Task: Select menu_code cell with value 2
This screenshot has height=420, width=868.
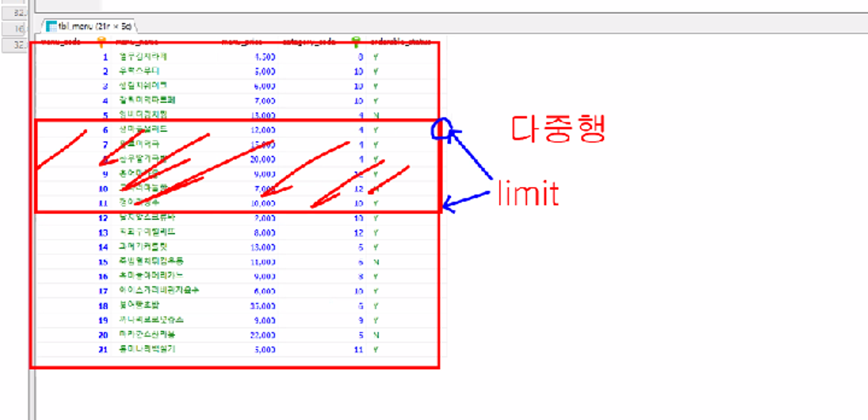Action: 105,71
